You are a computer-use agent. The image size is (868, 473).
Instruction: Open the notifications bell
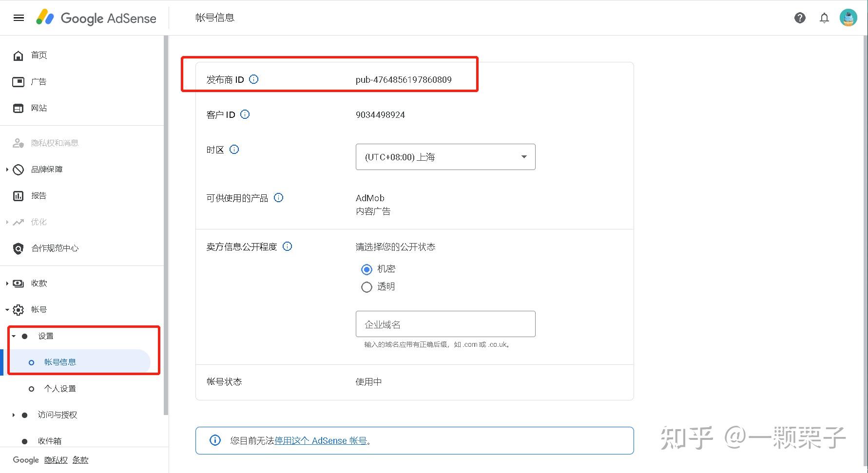(824, 18)
